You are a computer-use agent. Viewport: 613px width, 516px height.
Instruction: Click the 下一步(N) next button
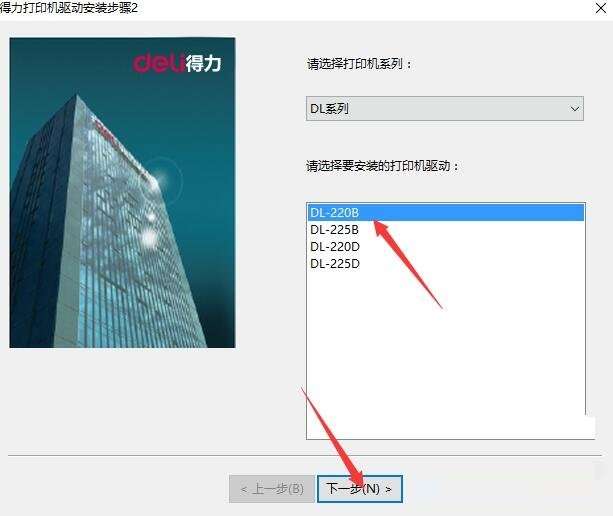[x=359, y=489]
